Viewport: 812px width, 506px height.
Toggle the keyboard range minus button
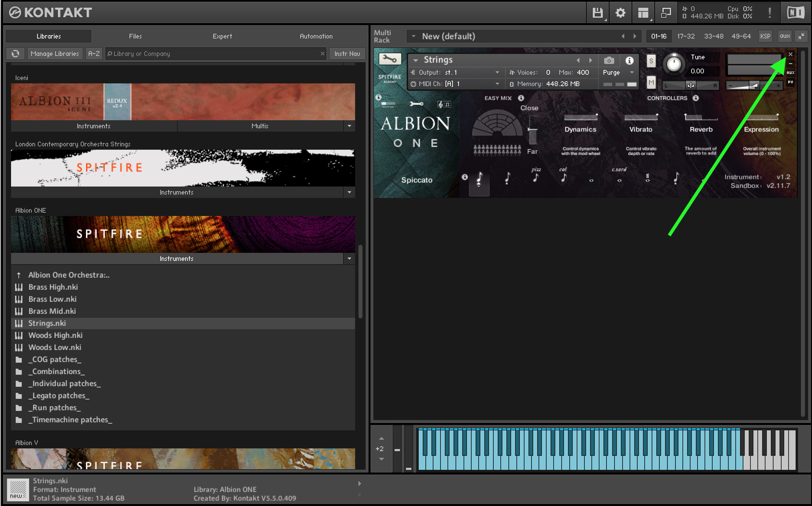pyautogui.click(x=397, y=450)
